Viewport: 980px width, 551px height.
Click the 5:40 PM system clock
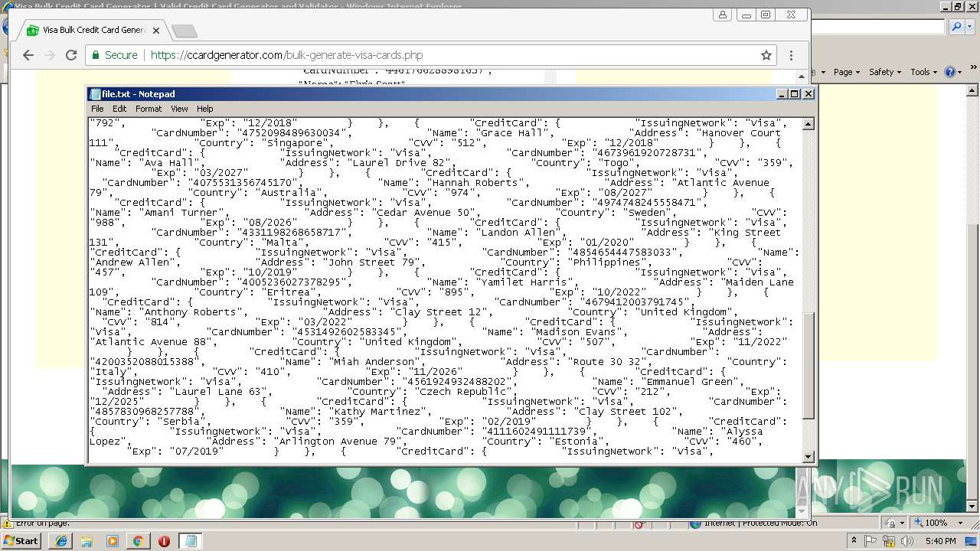[x=939, y=541]
